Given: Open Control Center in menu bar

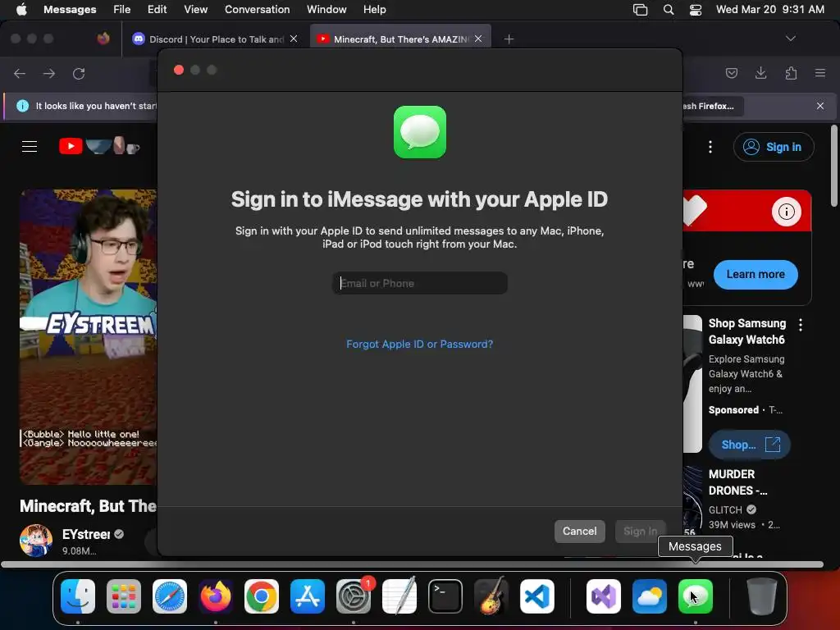Looking at the screenshot, I should 696,9.
